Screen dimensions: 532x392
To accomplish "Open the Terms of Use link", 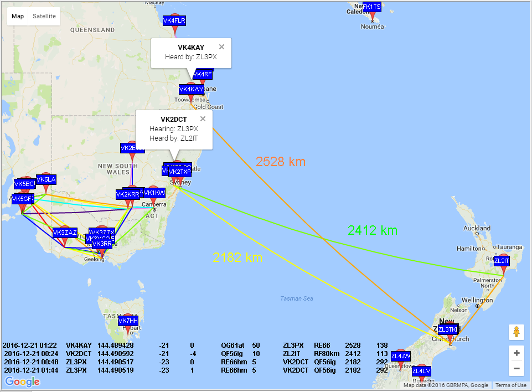I will coord(510,385).
